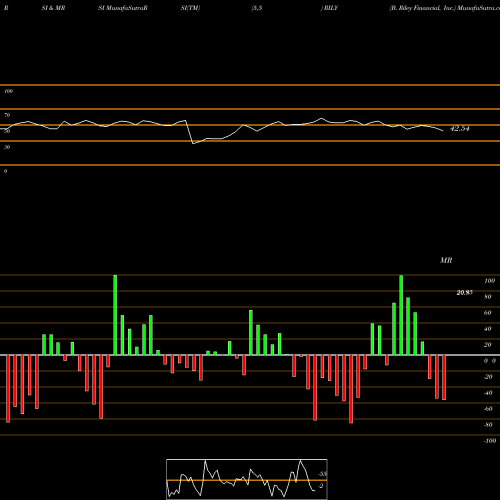Click the B. Riley Financial, Inc. title text
Screen dimensions: 500x500
(423, 8)
